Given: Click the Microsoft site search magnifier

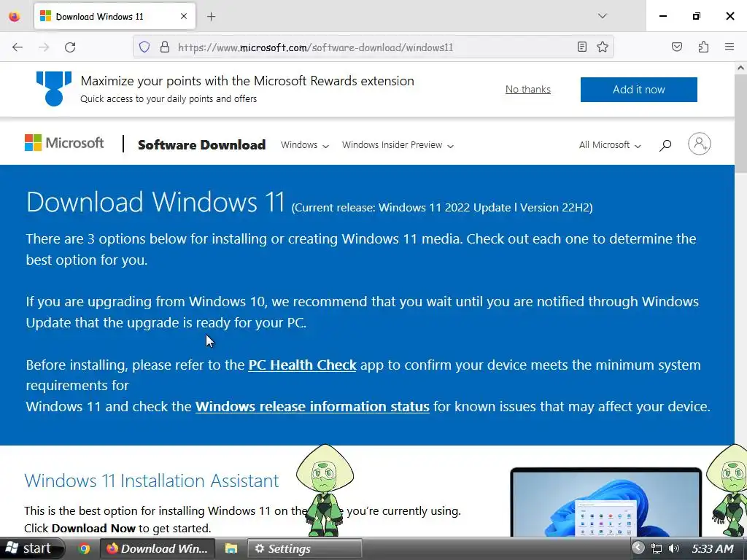Looking at the screenshot, I should click(665, 145).
